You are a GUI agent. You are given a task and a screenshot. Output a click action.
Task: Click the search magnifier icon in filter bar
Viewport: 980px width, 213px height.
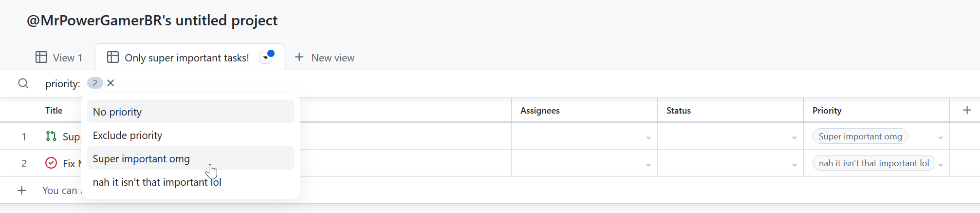[x=23, y=83]
